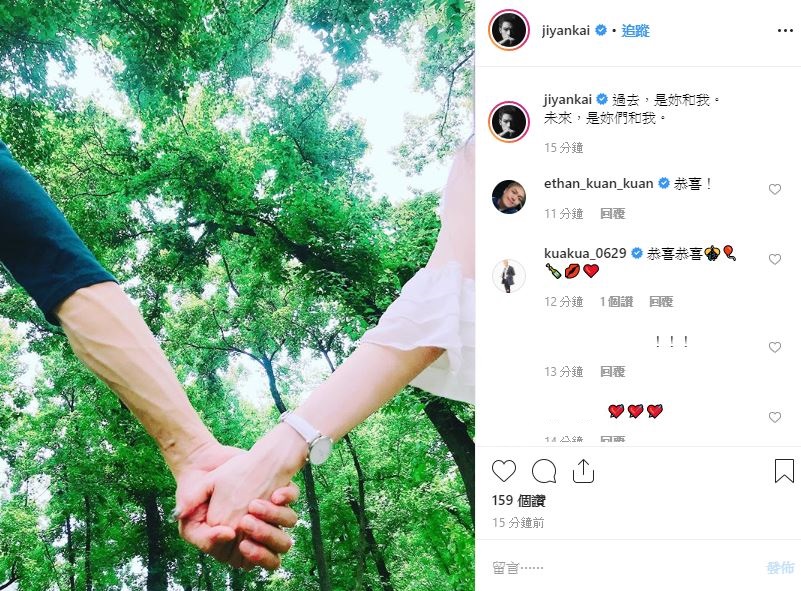Open the jiyankai header profile picture
This screenshot has width=801, height=591.
509,30
